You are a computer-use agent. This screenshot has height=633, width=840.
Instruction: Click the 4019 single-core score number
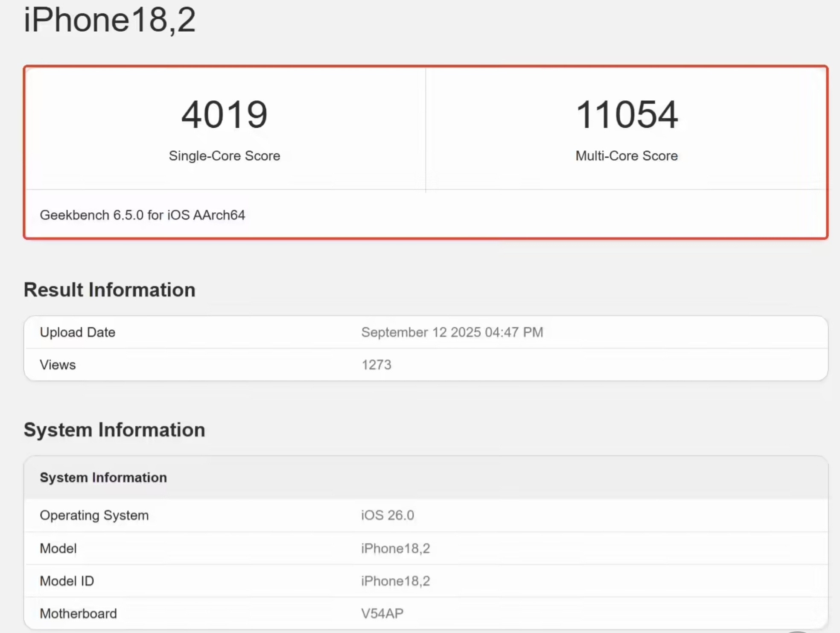[224, 114]
